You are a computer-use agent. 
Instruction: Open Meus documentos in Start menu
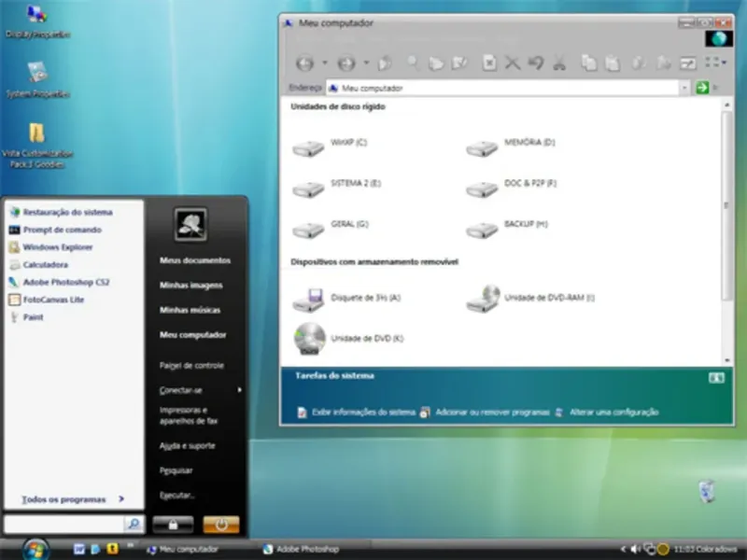click(195, 260)
